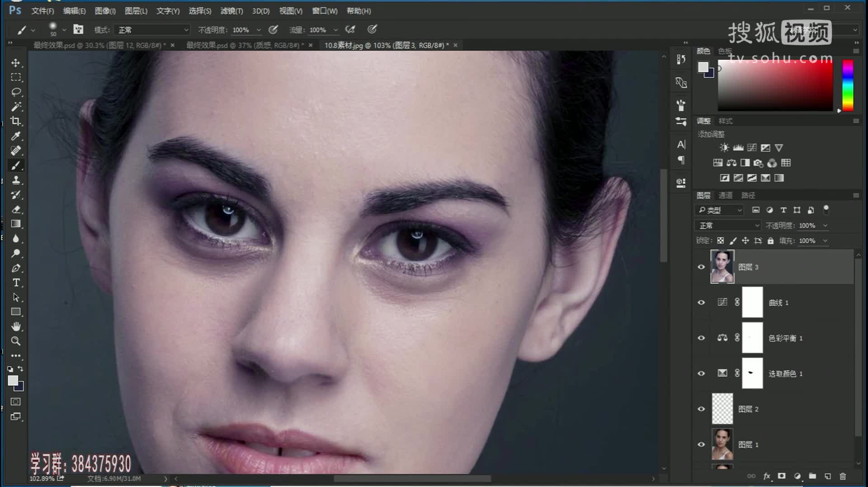Delete layer using trash icon
This screenshot has width=868, height=487.
pos(843,476)
